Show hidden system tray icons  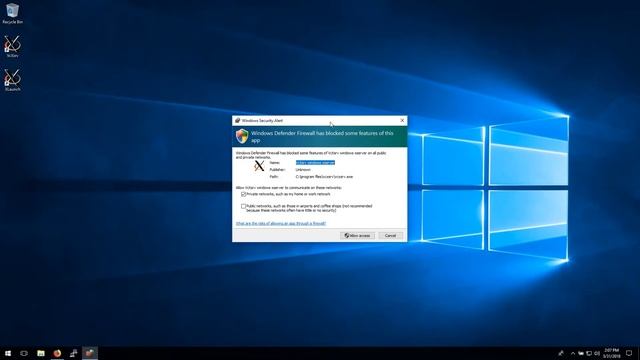[x=573, y=353]
